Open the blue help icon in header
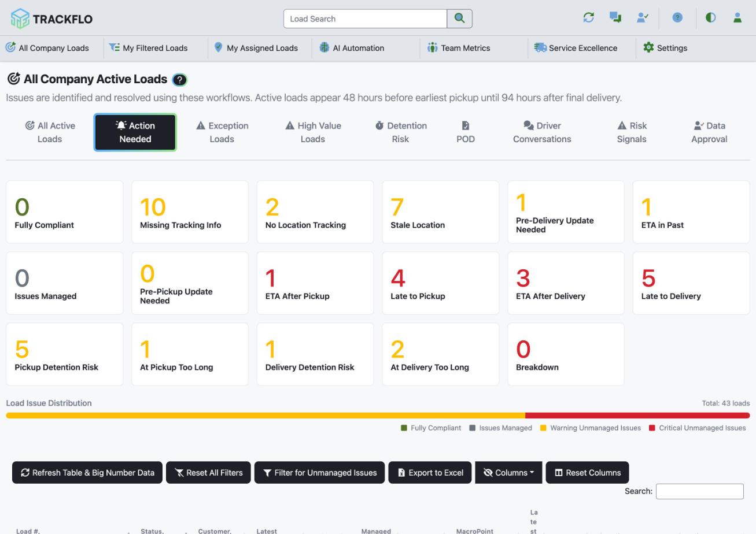The image size is (756, 534). click(x=677, y=18)
